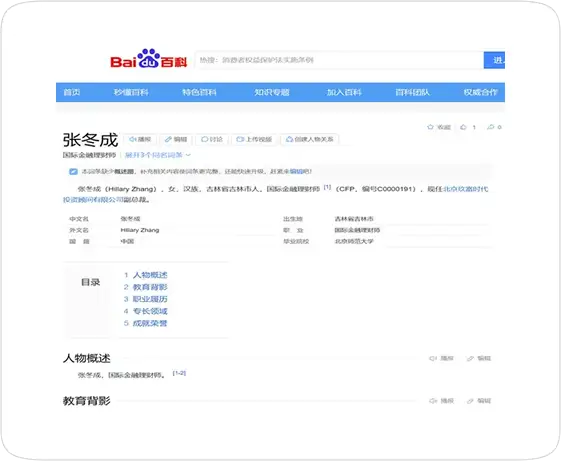Go to section 5 成就荣誉 in contents

[x=150, y=323]
